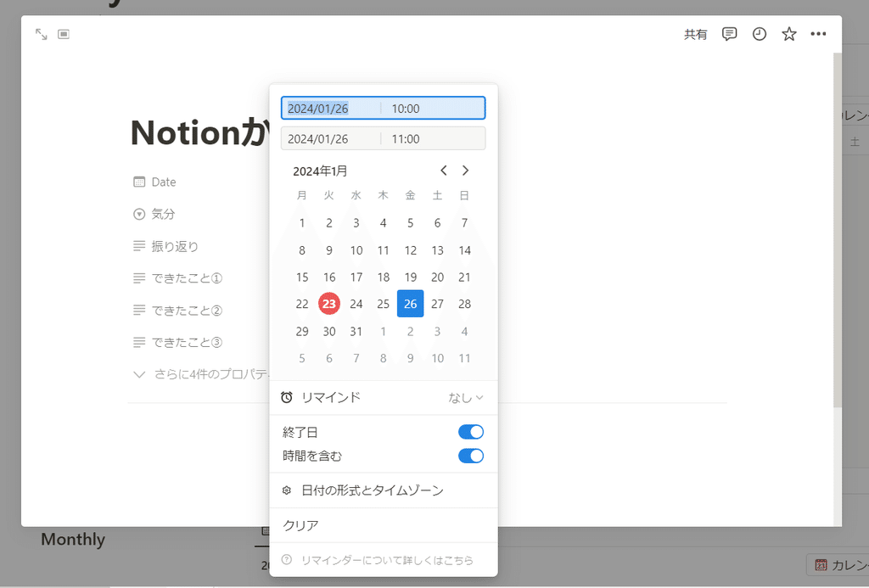The width and height of the screenshot is (869, 588).
Task: Toggle 時間を含む include time switch
Action: (471, 456)
